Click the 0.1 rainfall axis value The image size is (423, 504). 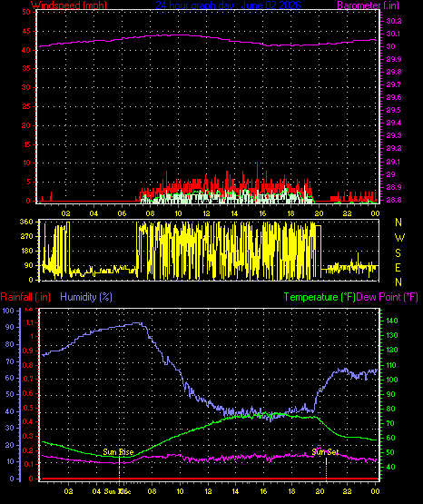[28, 464]
